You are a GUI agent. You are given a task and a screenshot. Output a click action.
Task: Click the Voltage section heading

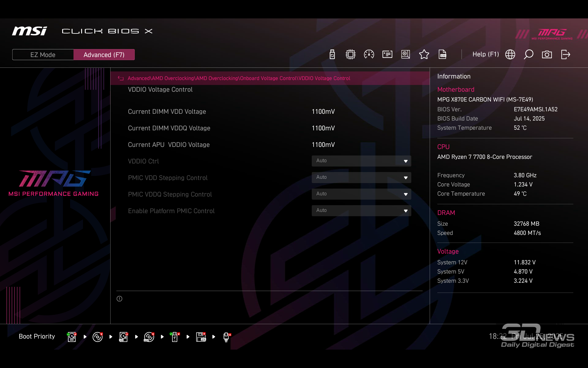pos(448,251)
